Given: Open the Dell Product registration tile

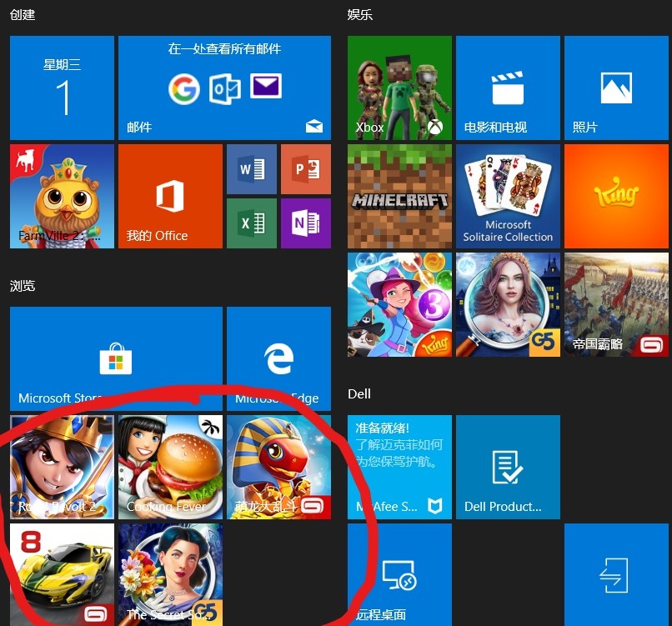Looking at the screenshot, I should [x=508, y=467].
